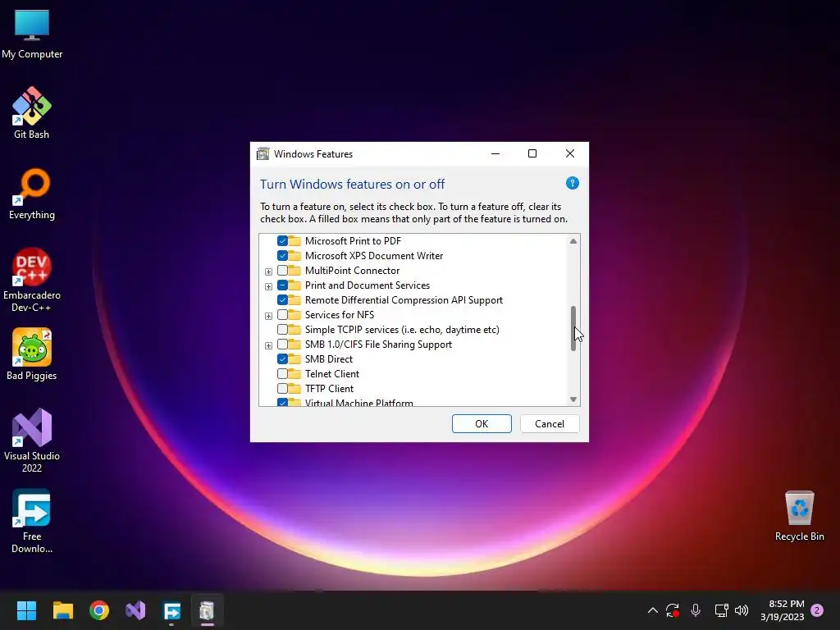Click OK to apply feature changes
Screen dimensions: 840x630
tap(482, 424)
